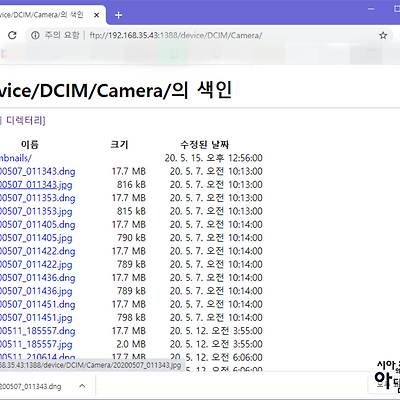Open the file 0511_185557.dng
400x400 pixels.
[37, 331]
